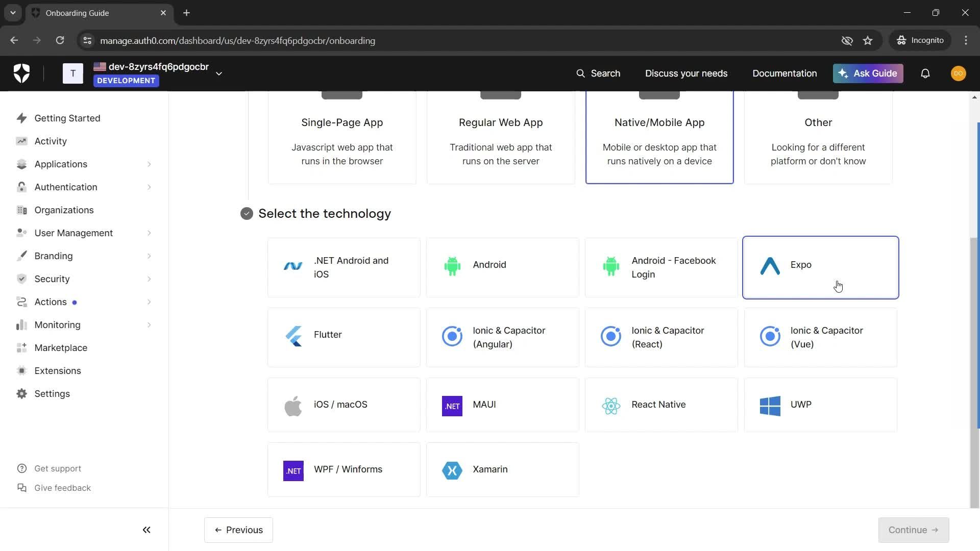The width and height of the screenshot is (980, 551).
Task: Click the Auth0 shield logo
Action: click(21, 73)
